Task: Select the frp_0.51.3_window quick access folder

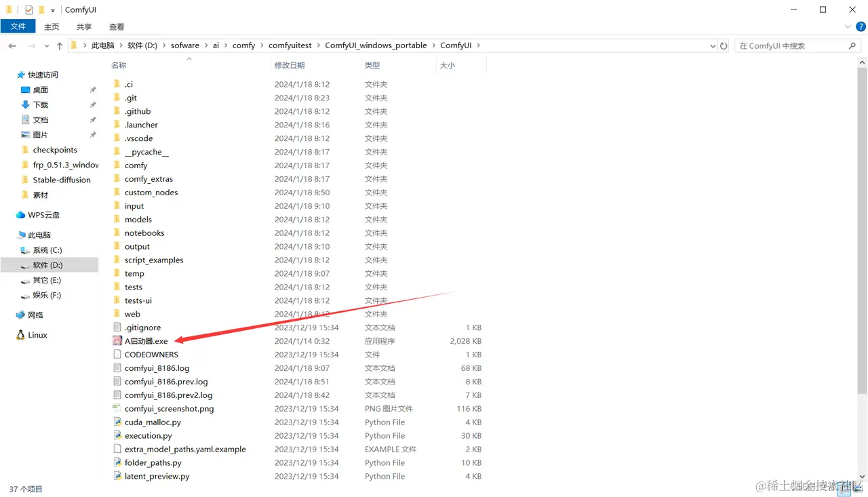Action: [65, 165]
